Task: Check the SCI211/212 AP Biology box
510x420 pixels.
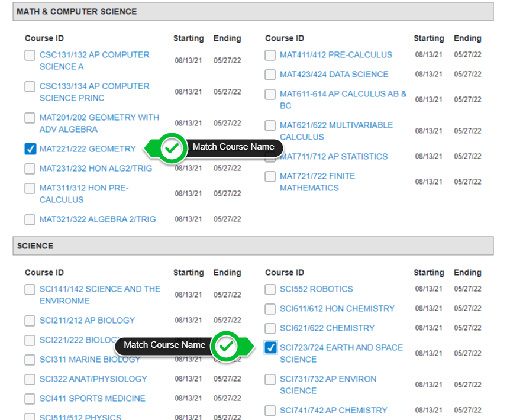Action: click(30, 321)
